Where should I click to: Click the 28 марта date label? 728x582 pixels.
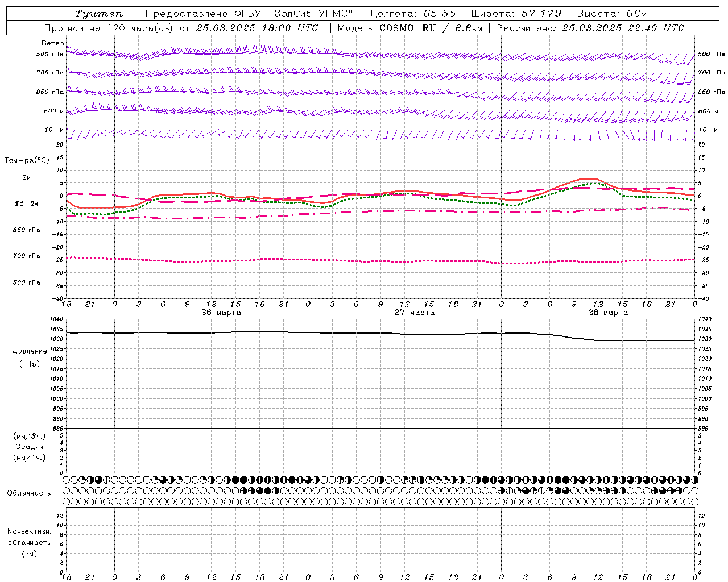[x=608, y=313]
